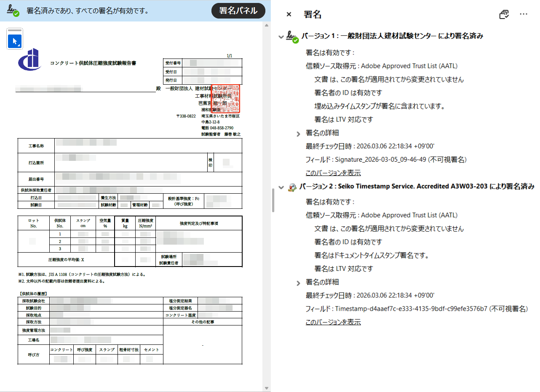540x392 pixels.
Task: Open the 署名パネル button
Action: tap(238, 11)
